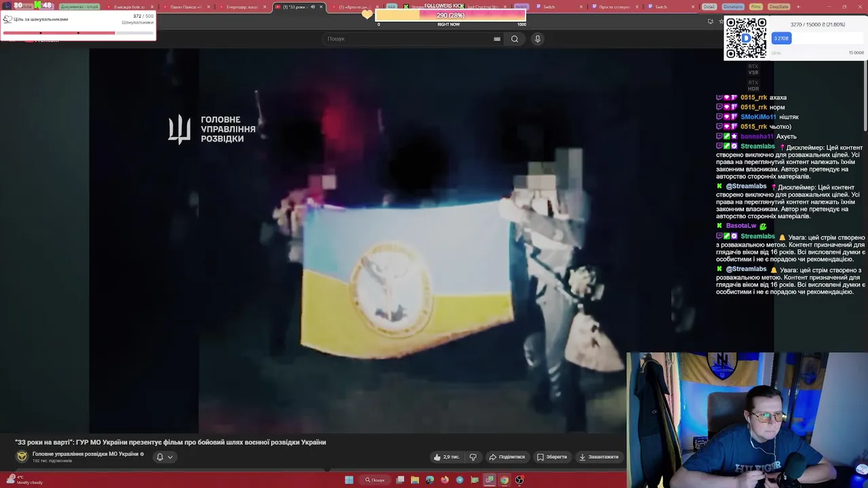The image size is (868, 488).
Task: Switch to the 'Енергодар' browser tab
Action: [x=242, y=7]
